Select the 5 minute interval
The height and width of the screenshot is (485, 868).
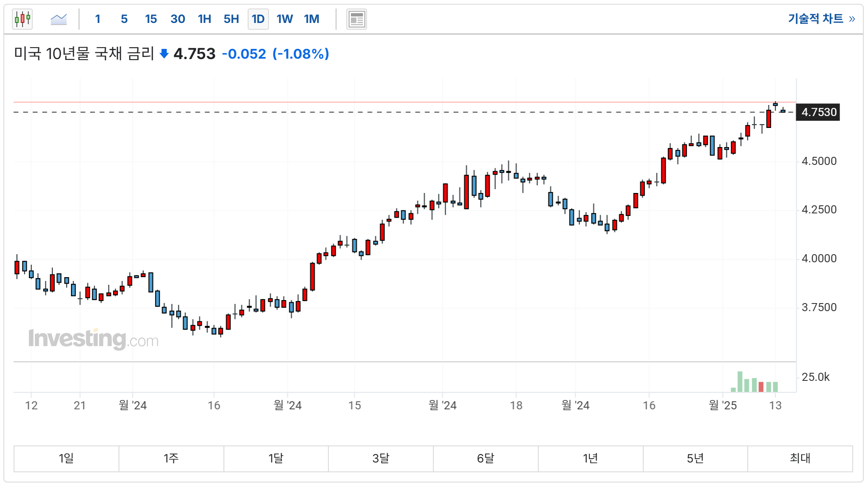tap(124, 19)
